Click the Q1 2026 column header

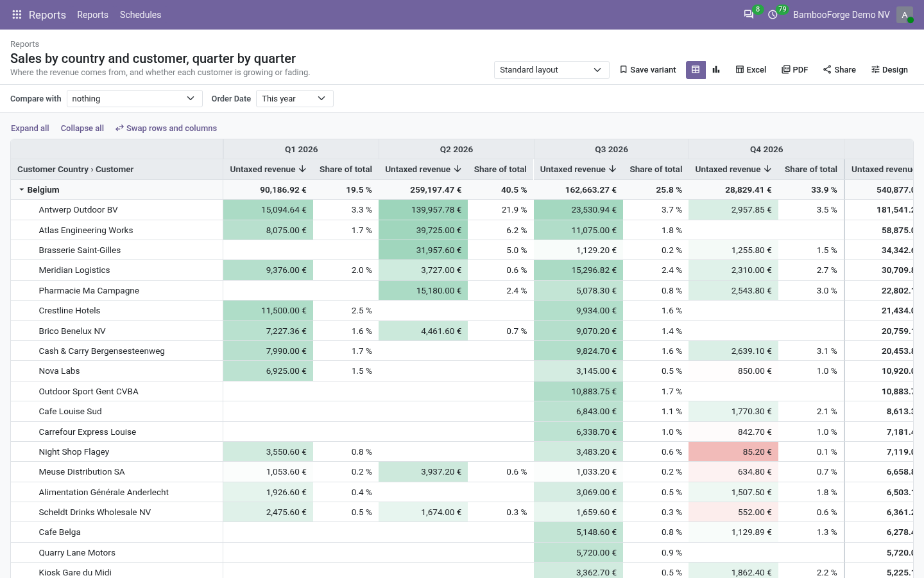301,150
